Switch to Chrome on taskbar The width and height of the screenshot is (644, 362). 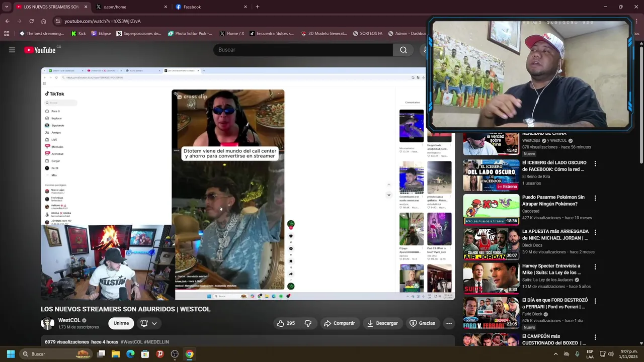189,354
